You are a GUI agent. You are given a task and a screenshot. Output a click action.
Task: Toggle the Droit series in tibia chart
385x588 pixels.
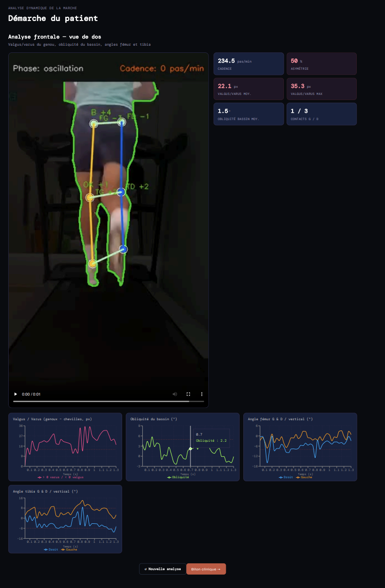click(x=51, y=550)
